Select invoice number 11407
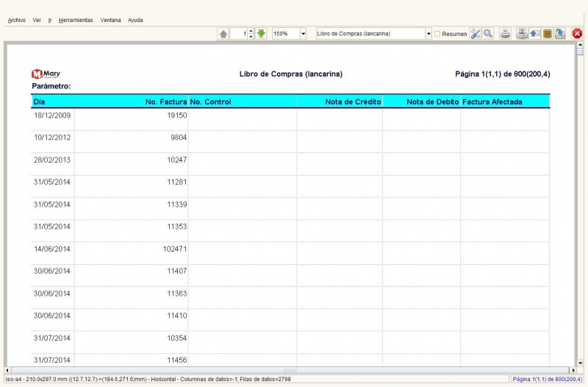588x387 pixels. pyautogui.click(x=177, y=271)
